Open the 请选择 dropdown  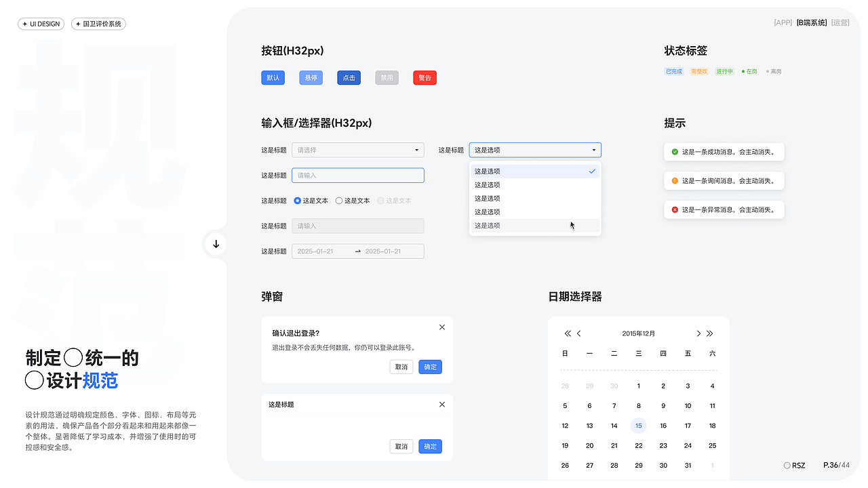[x=358, y=150]
